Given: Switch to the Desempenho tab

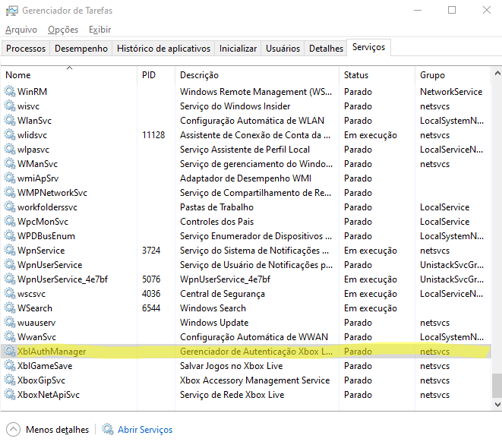Looking at the screenshot, I should coord(81,49).
